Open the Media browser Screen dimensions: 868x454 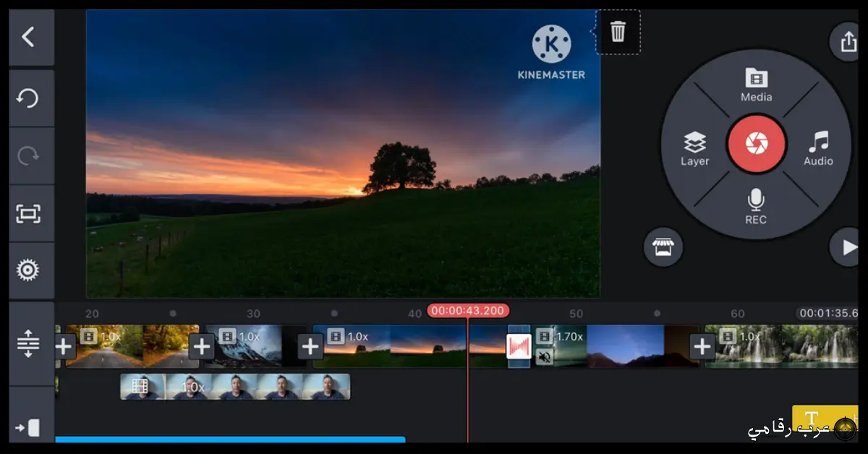click(756, 85)
